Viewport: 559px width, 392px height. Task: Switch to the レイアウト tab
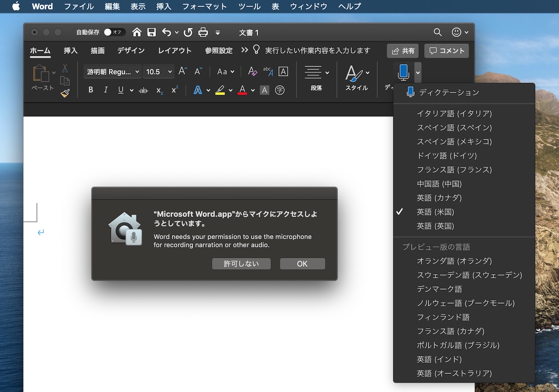tap(175, 51)
